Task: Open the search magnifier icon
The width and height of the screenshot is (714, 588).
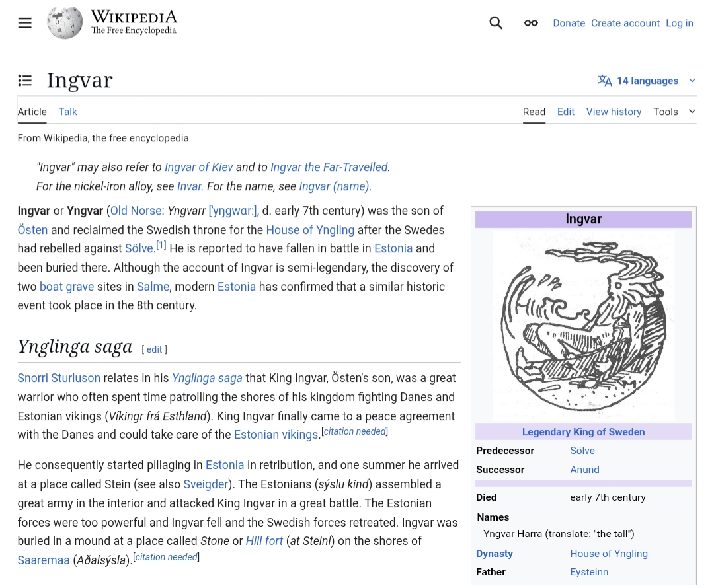Action: pyautogui.click(x=496, y=22)
